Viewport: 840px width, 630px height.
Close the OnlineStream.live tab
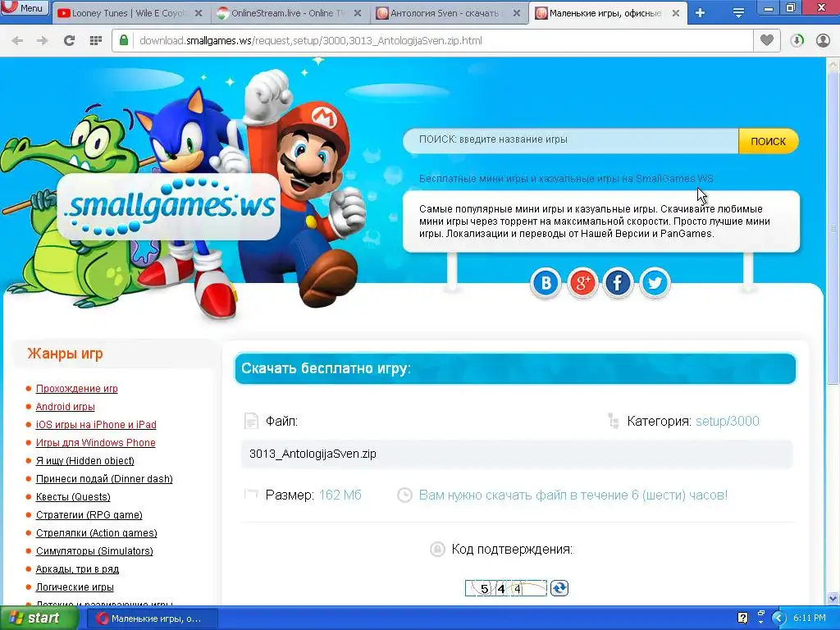point(358,13)
